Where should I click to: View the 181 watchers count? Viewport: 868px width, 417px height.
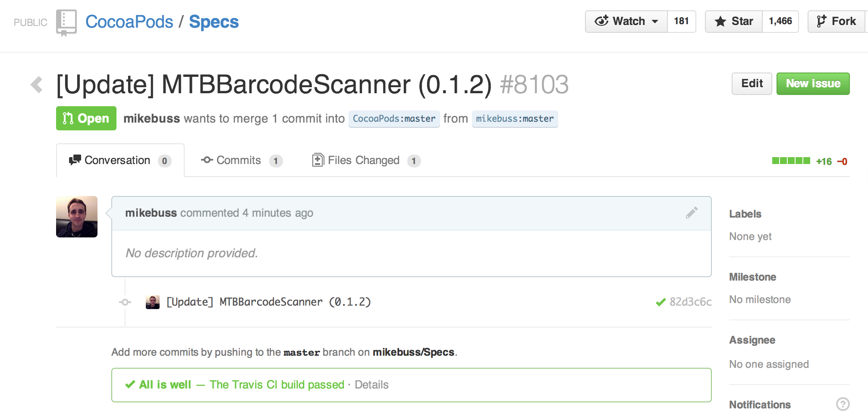[681, 21]
